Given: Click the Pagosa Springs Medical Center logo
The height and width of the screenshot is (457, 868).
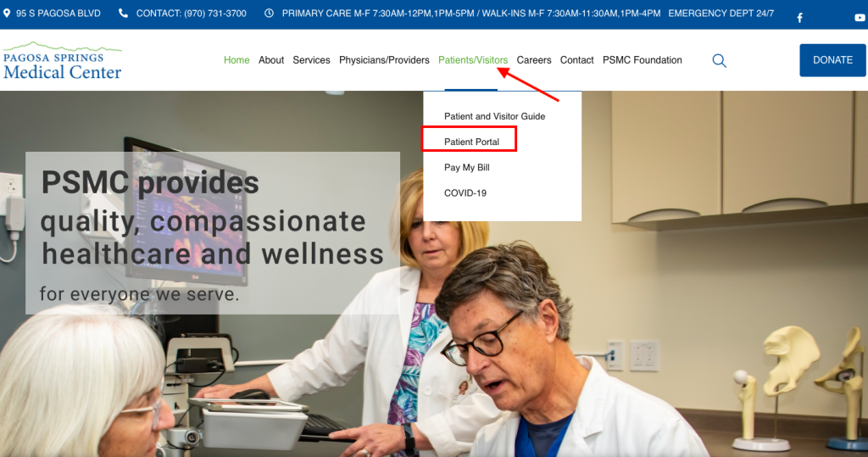Looking at the screenshot, I should pos(62,60).
